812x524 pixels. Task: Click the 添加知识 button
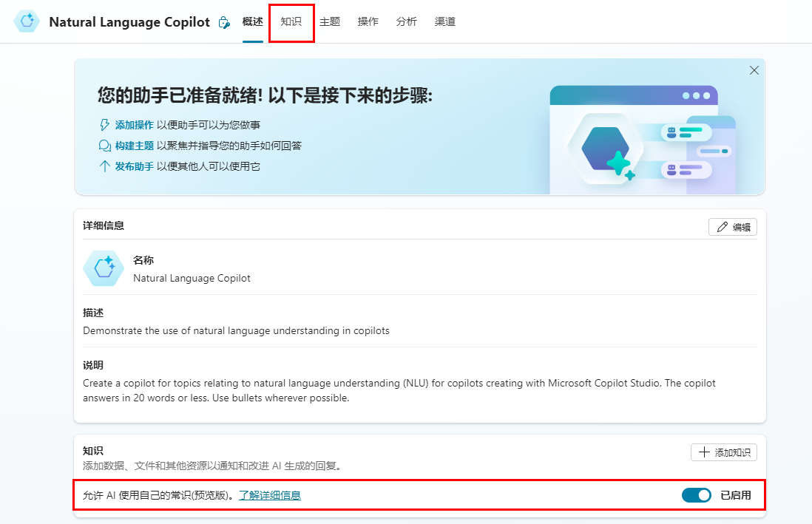[724, 452]
